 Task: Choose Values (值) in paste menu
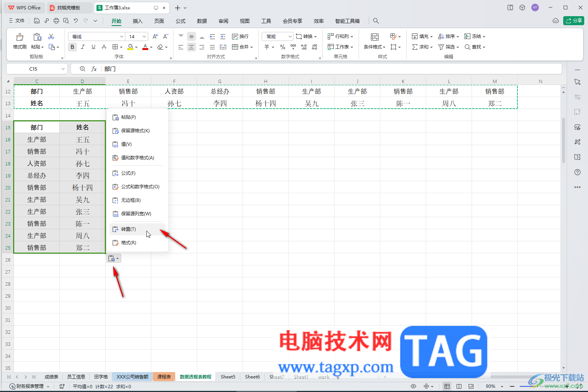click(x=137, y=144)
